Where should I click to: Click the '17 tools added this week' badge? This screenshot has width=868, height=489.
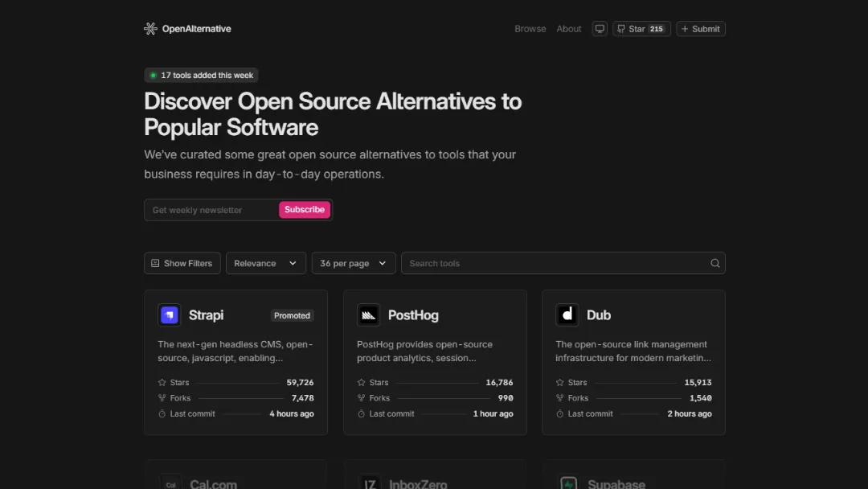point(201,76)
